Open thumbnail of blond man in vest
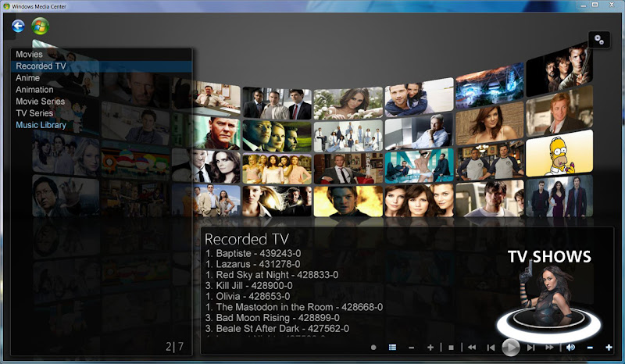 coord(559,111)
